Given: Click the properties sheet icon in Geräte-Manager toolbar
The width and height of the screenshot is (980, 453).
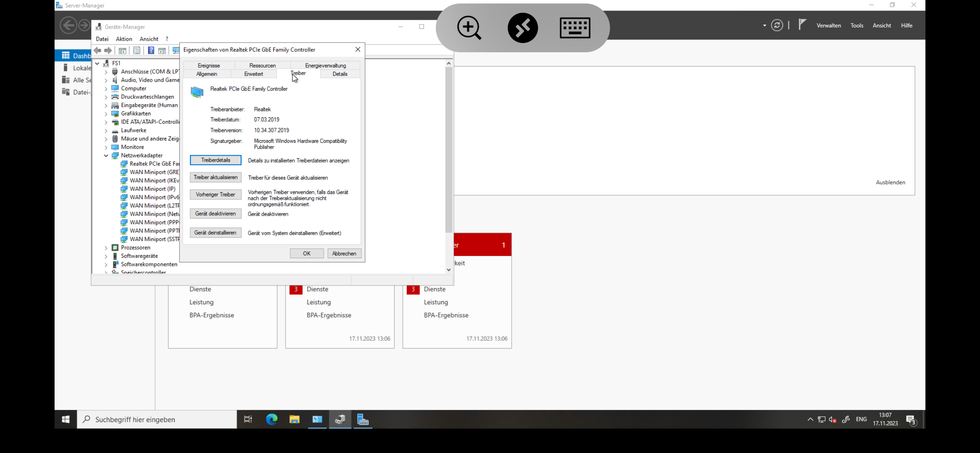Looking at the screenshot, I should [137, 50].
